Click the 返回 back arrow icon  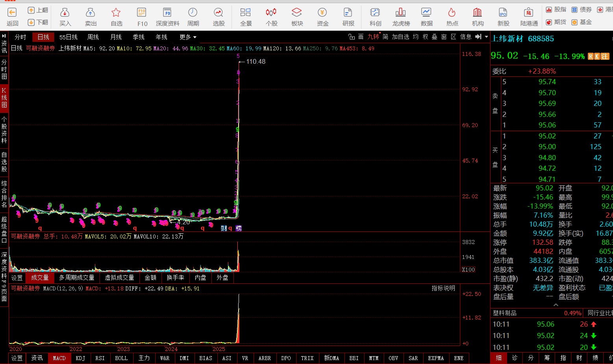[12, 12]
